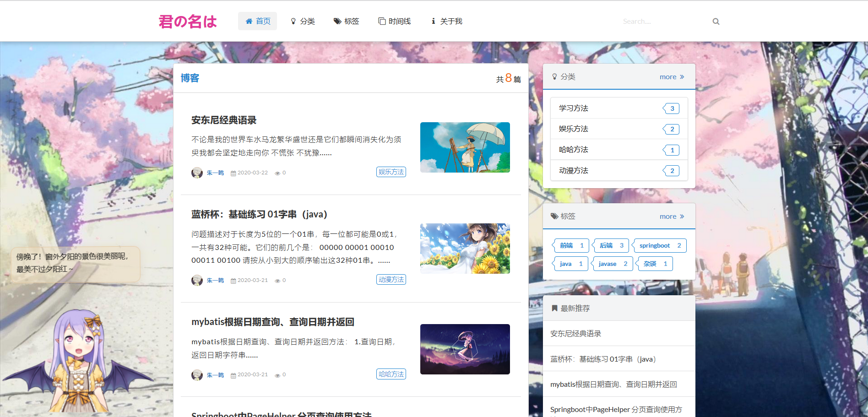This screenshot has width=868, height=417.
Task: Click the info icon next to 关于我
Action: point(433,21)
